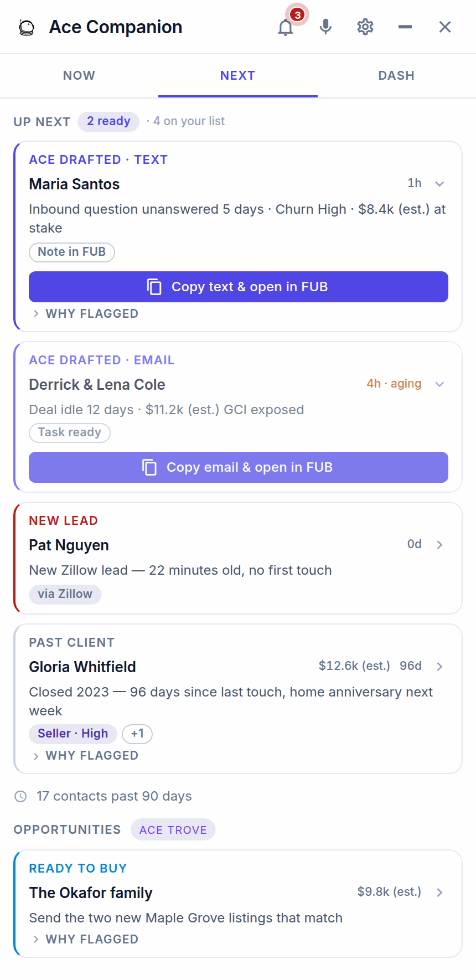
Task: Select the ACE TROVE badge
Action: (173, 829)
